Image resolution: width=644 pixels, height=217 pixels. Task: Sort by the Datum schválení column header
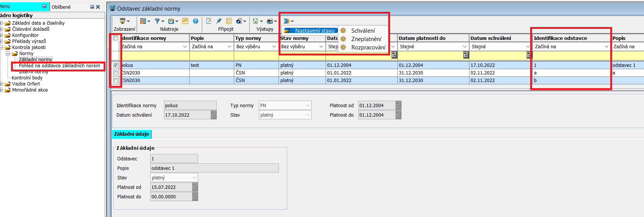click(x=491, y=38)
